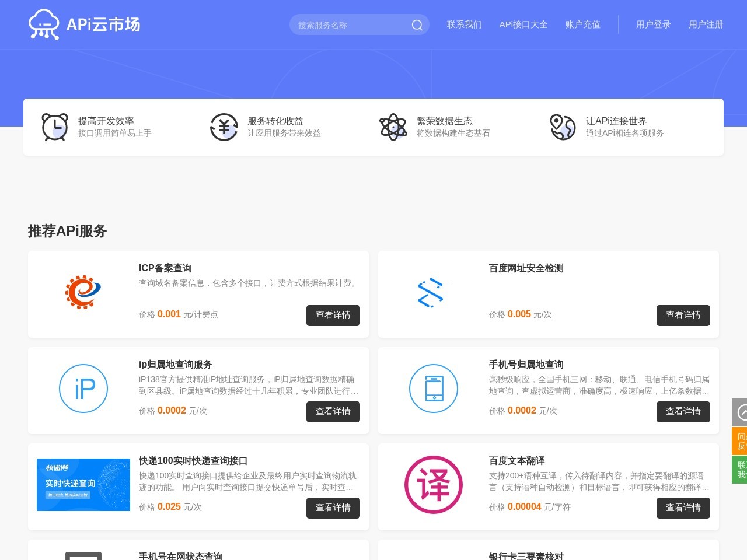747x560 pixels.
Task: Click the search magnifier icon
Action: click(x=417, y=24)
